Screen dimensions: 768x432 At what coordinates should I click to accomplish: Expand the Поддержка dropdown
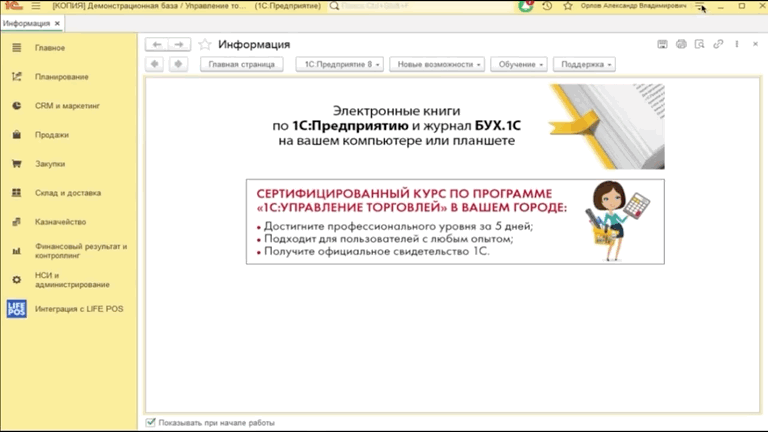[x=584, y=64]
